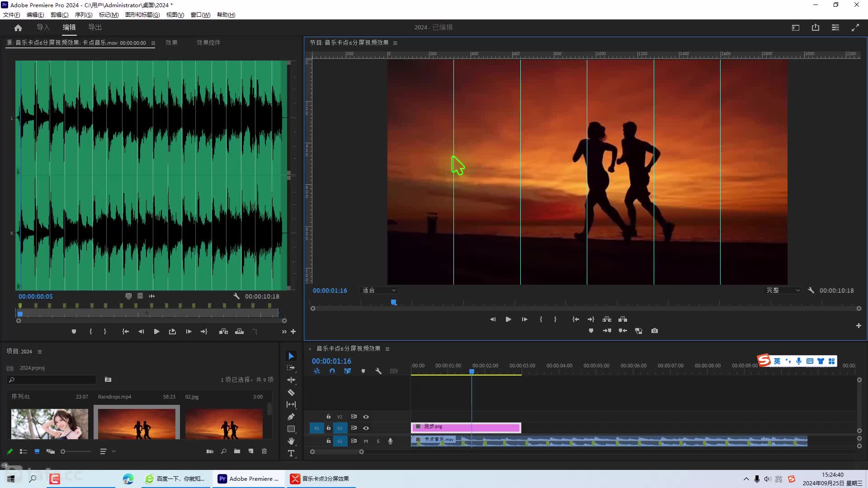Click the Quick Export share icon
Screen dimensions: 868x488
pyautogui.click(x=816, y=28)
